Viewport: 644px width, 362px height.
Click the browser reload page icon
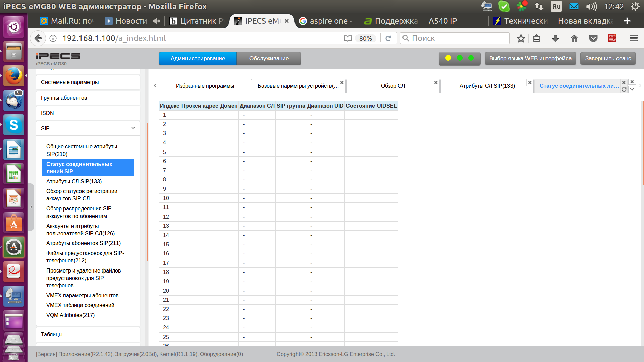click(388, 38)
